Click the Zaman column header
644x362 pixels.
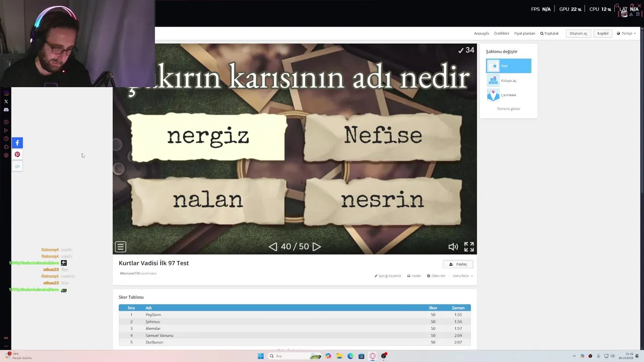tap(458, 308)
